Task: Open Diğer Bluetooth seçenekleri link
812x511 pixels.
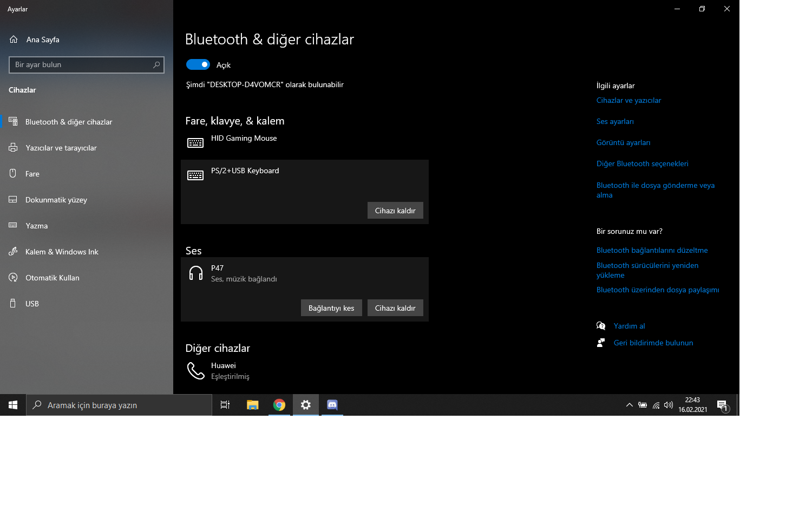Action: pos(643,163)
